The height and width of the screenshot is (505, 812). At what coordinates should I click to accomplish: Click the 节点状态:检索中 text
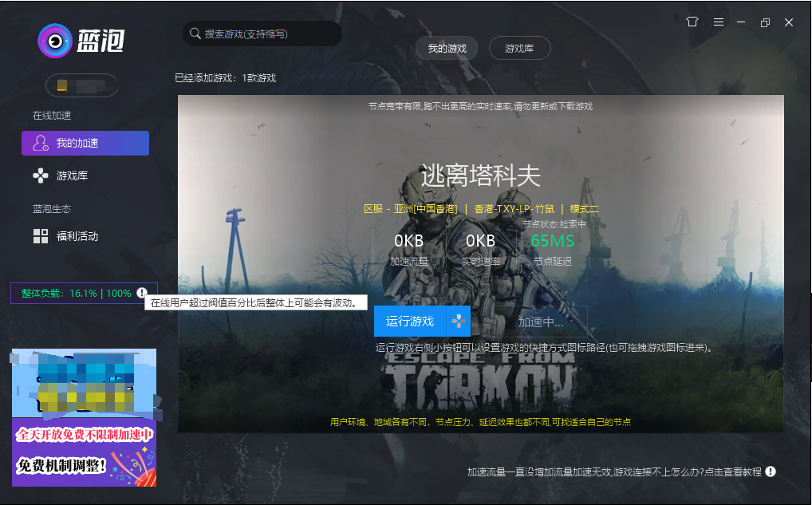tap(554, 223)
